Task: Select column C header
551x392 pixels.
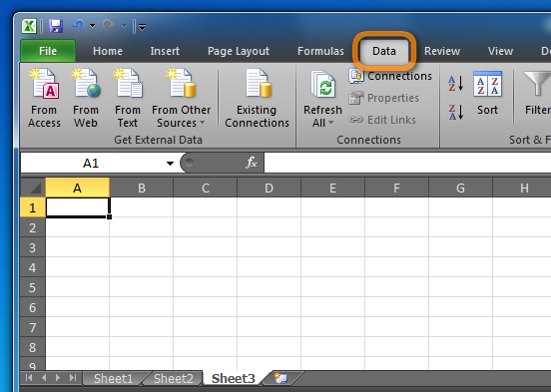Action: 206,188
